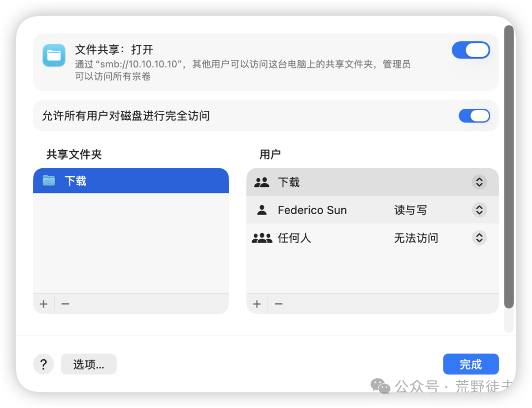Click the vertical scrollbar thumb

click(x=508, y=167)
